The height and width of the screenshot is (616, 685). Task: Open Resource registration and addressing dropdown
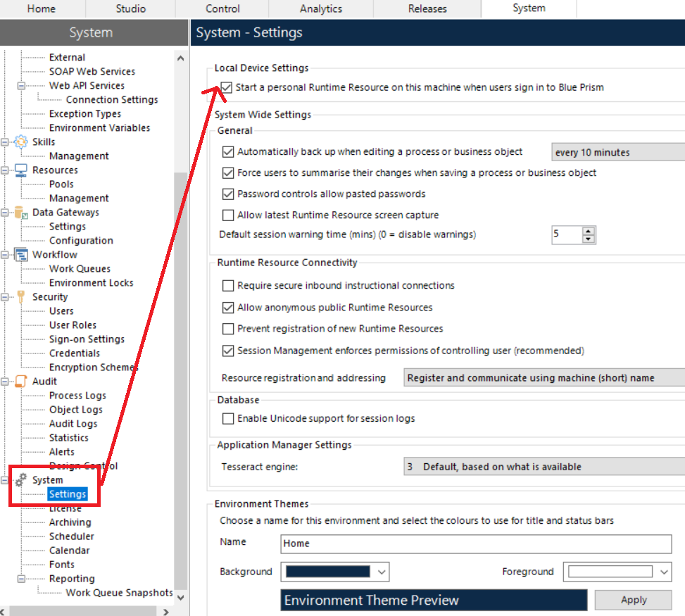pos(544,378)
